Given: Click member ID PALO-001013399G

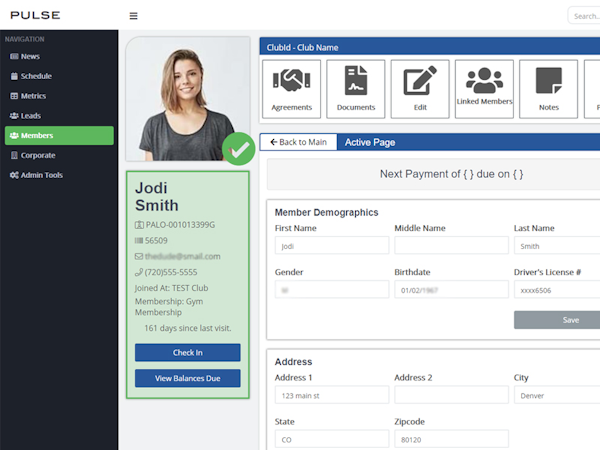Looking at the screenshot, I should [180, 225].
